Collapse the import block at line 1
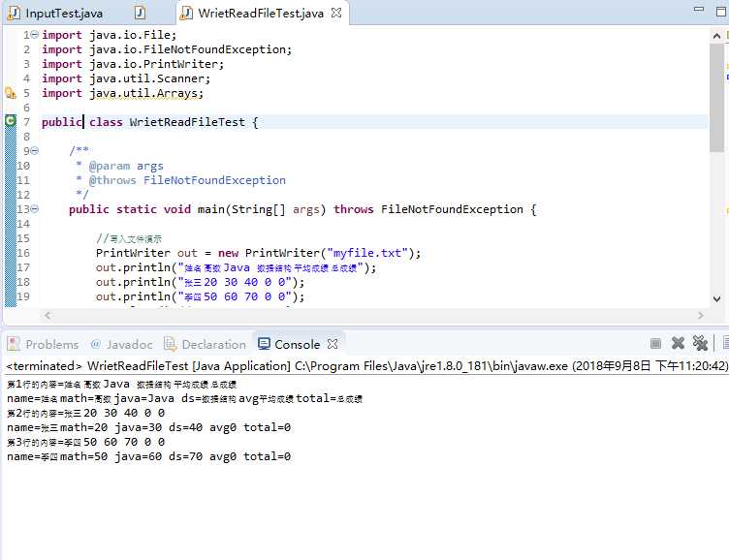729x560 pixels. pos(34,35)
